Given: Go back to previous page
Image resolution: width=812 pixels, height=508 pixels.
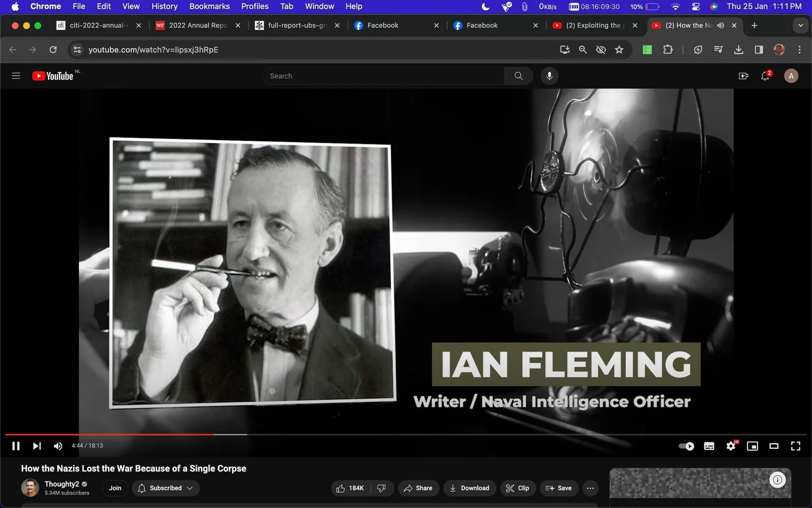Looking at the screenshot, I should point(13,49).
